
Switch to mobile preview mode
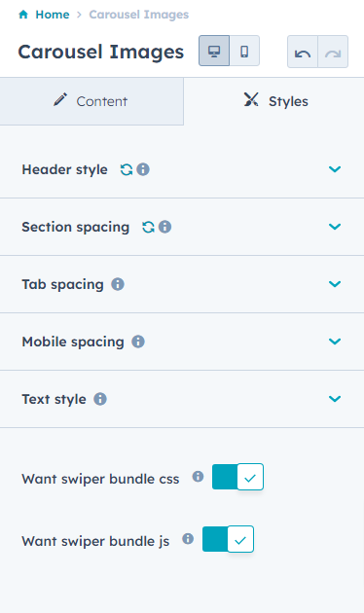coord(244,51)
